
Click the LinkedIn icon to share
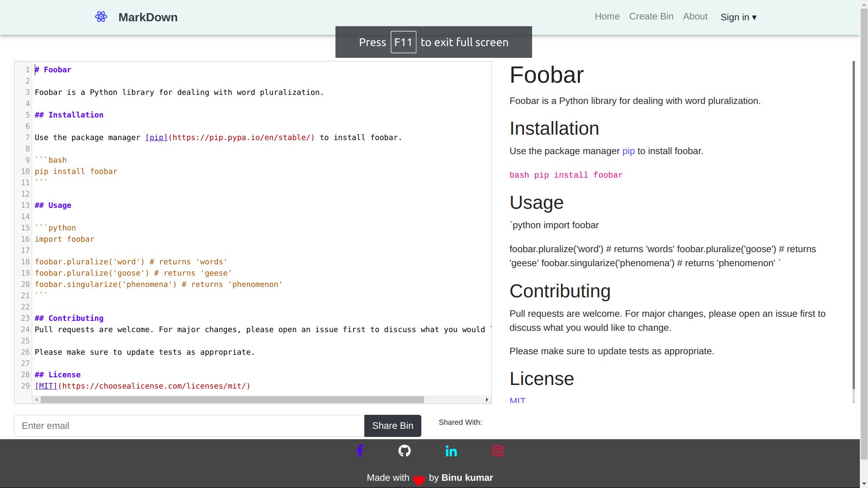click(452, 451)
